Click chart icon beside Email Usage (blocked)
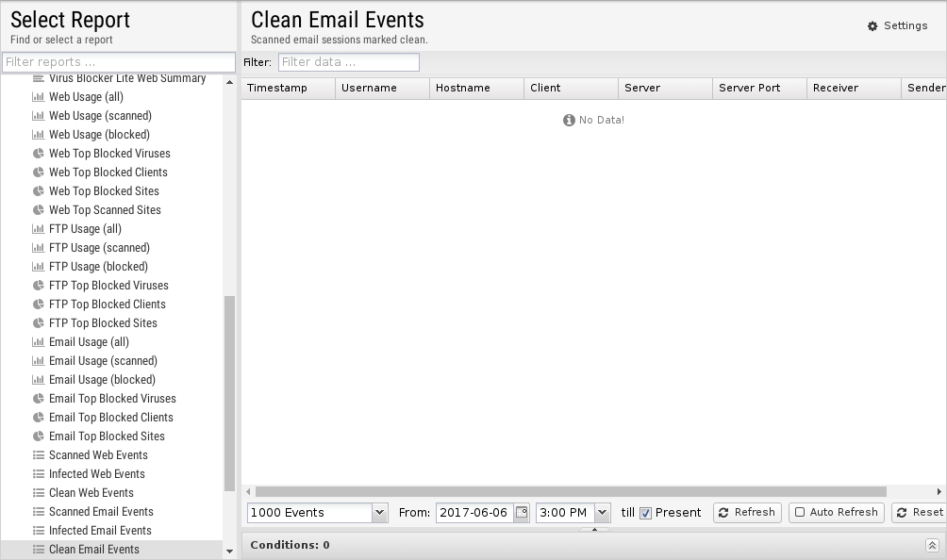Image resolution: width=947 pixels, height=560 pixels. (x=38, y=380)
